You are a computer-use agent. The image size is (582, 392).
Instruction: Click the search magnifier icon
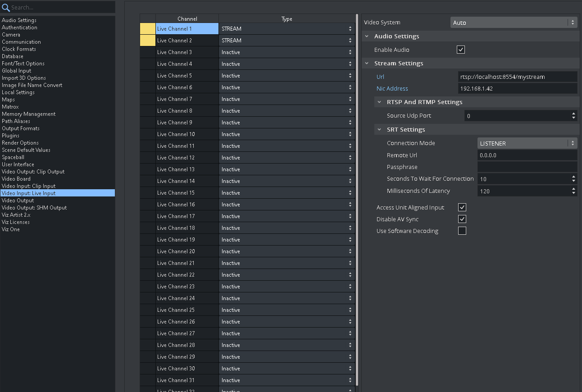(x=6, y=7)
